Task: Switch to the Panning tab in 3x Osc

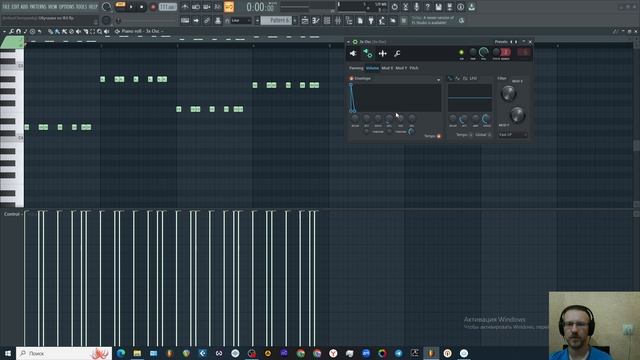Action: tap(356, 68)
